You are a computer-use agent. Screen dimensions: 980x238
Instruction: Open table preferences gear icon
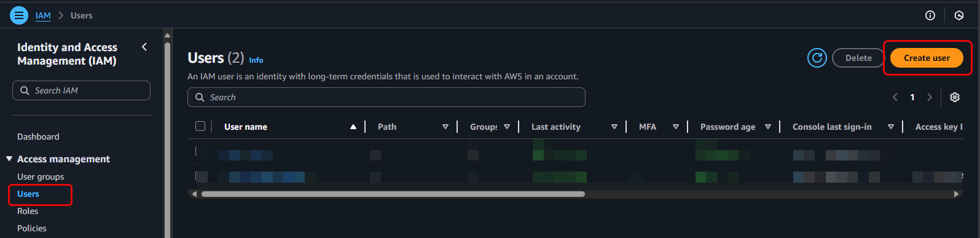coord(955,97)
